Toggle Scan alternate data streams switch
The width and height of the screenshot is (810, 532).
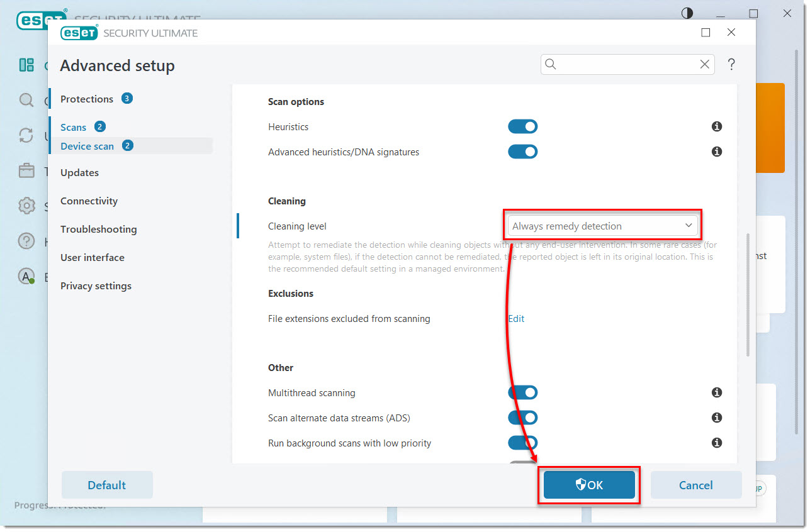[523, 418]
